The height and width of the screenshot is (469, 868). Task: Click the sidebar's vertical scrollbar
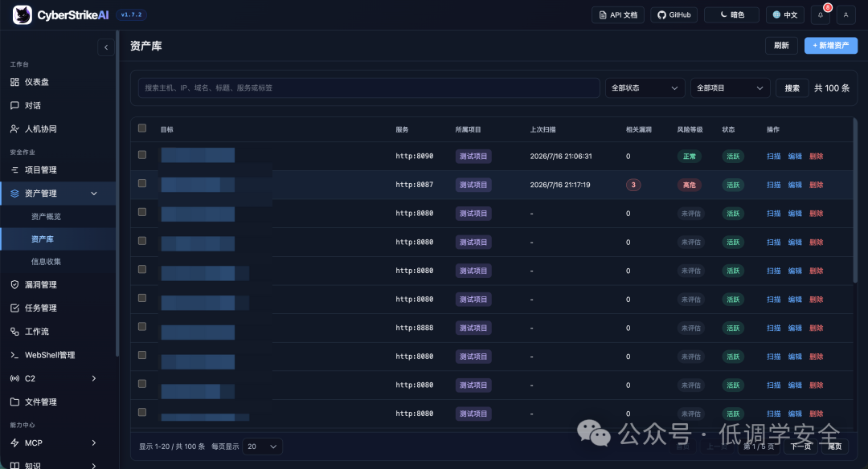pyautogui.click(x=117, y=194)
